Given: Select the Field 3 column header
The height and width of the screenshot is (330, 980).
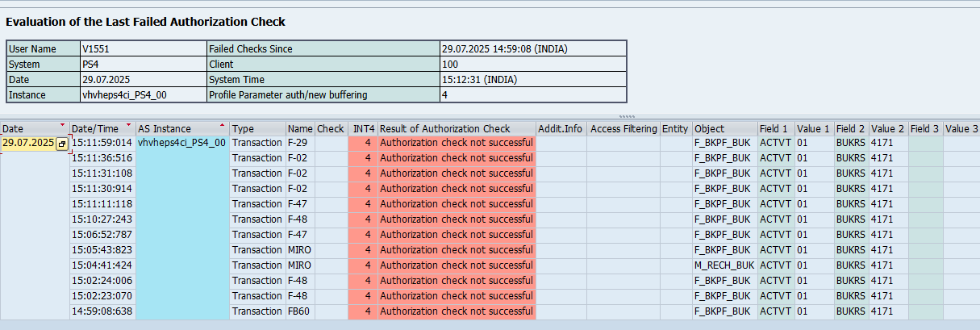Looking at the screenshot, I should [924, 129].
